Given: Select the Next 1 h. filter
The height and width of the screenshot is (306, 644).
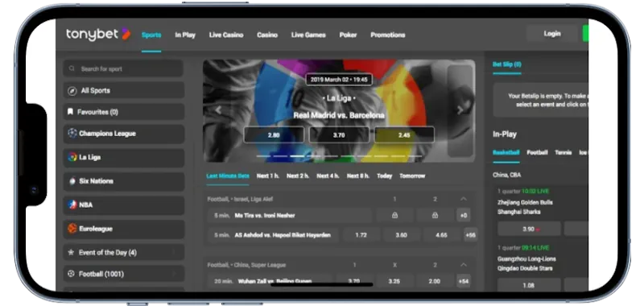Looking at the screenshot, I should 268,176.
